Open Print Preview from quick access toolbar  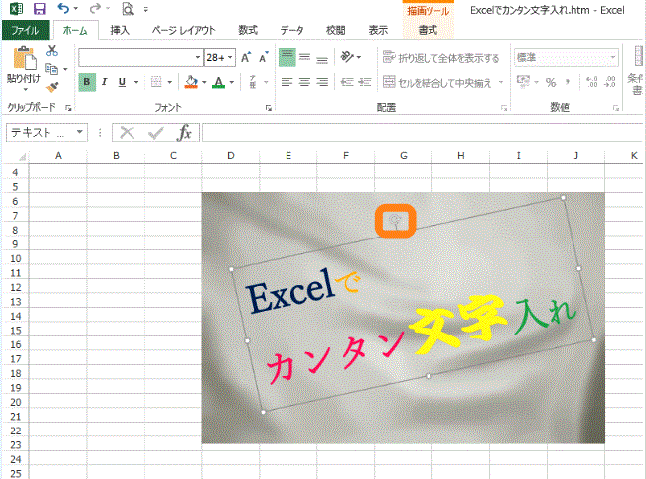[128, 9]
